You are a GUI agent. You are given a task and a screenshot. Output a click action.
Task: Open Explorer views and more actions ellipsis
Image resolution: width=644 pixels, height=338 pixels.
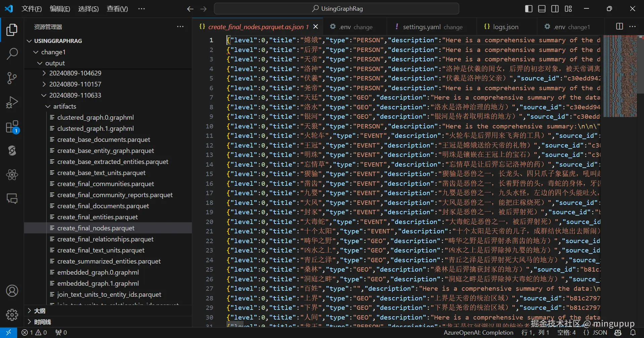click(x=180, y=26)
